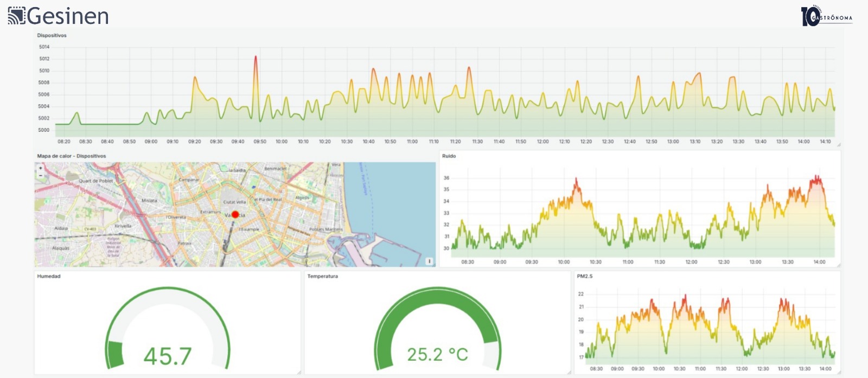Open the Temperatura panel title
This screenshot has height=378, width=868.
click(x=322, y=277)
